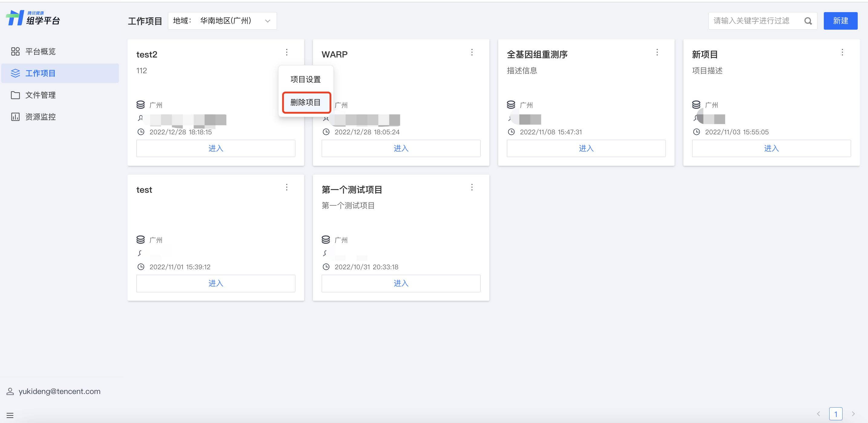Viewport: 868px width, 423px height.
Task: Click the blue 新建 button
Action: (840, 21)
